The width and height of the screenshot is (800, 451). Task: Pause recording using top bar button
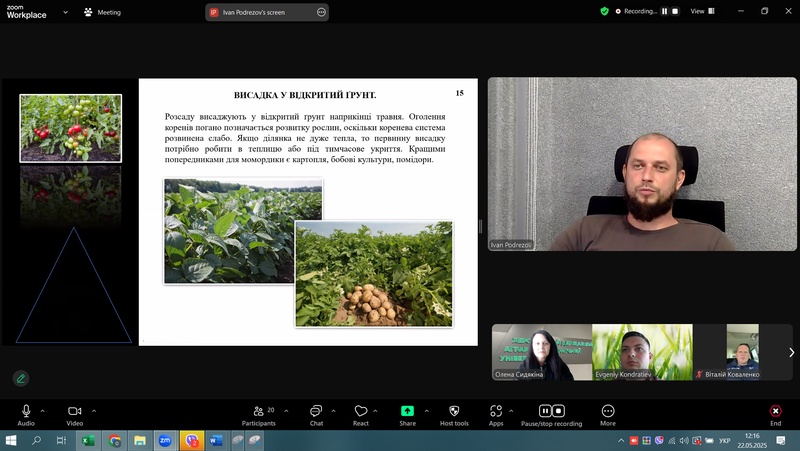point(664,11)
